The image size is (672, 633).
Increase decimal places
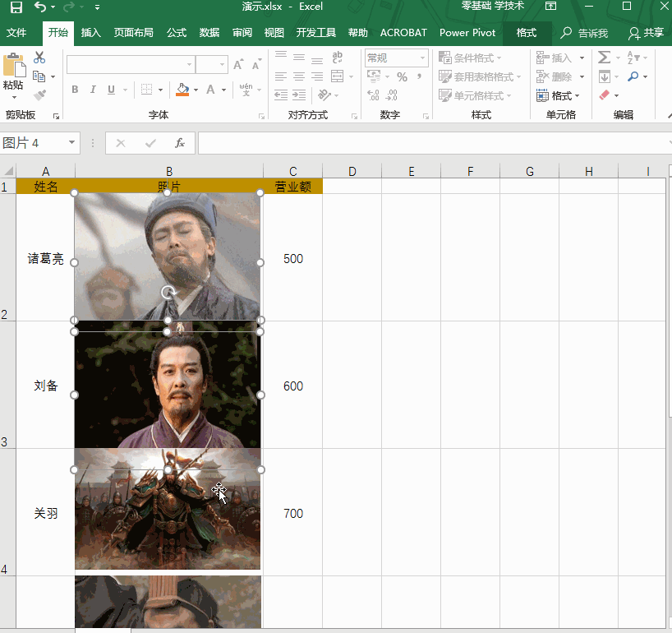click(x=373, y=95)
